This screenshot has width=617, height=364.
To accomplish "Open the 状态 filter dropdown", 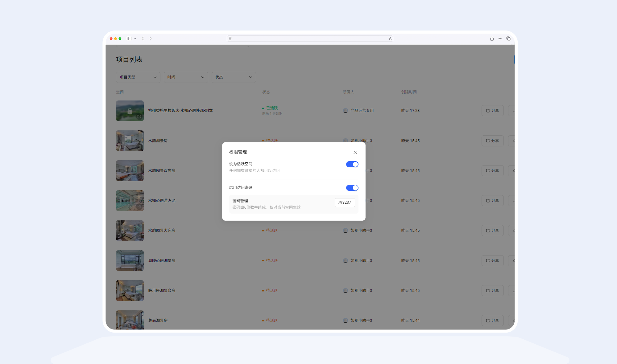I will tap(234, 77).
